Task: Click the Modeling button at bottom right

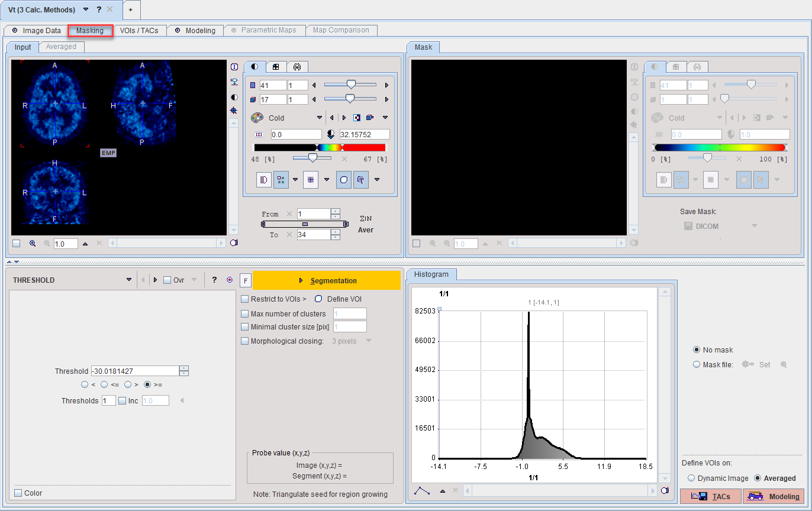Action: [x=774, y=496]
